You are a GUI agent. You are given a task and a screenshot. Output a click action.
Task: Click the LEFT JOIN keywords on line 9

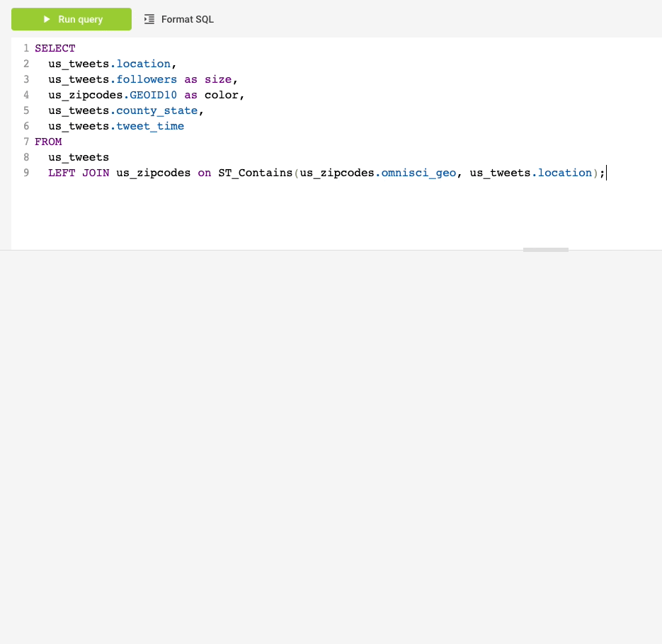click(79, 173)
